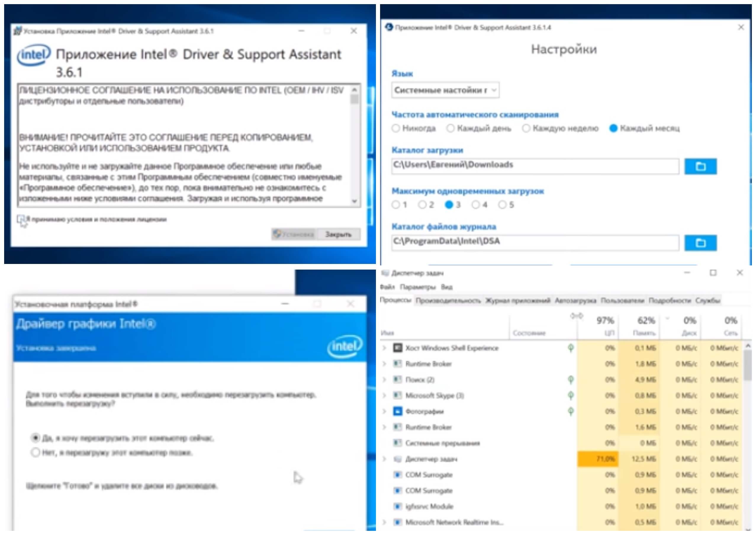Expand Microsoft Skype (3) process group
The image size is (756, 535).
point(384,395)
